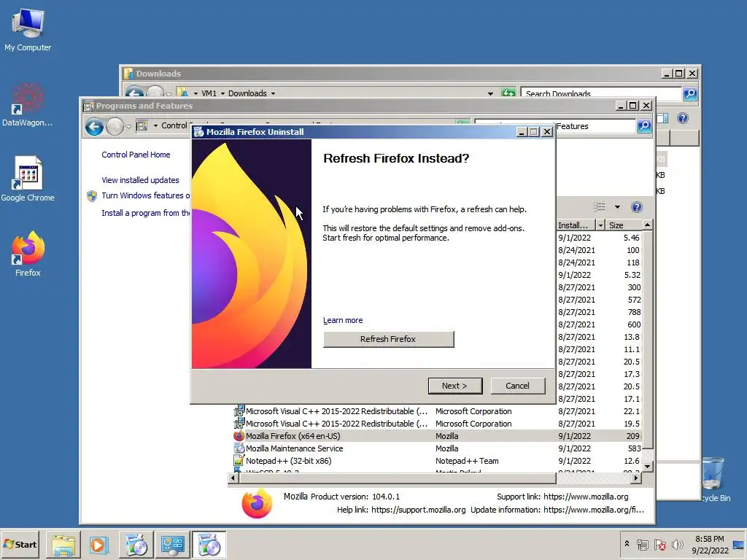Viewport: 747px width, 560px height.
Task: Click the installer disc taskbar icon
Action: tap(136, 545)
